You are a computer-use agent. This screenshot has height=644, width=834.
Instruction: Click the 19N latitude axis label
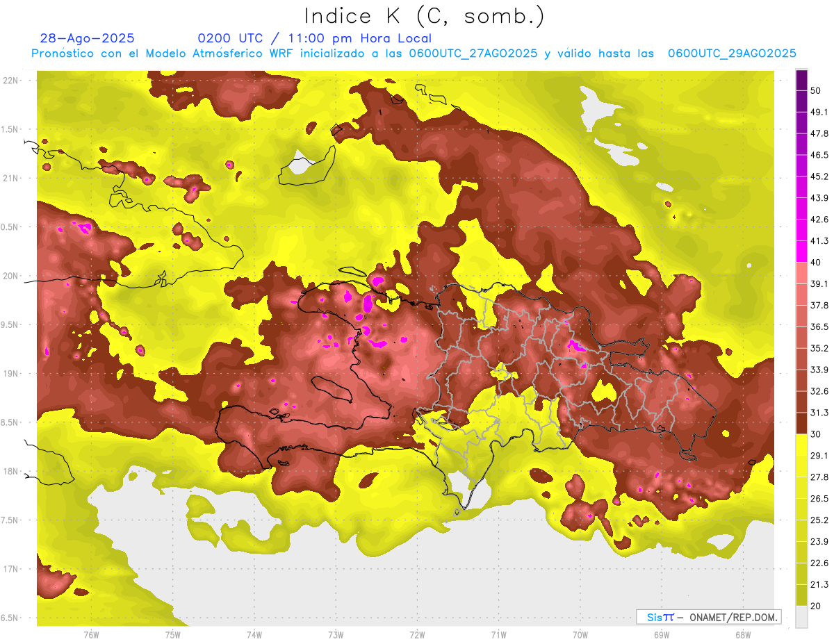11,374
